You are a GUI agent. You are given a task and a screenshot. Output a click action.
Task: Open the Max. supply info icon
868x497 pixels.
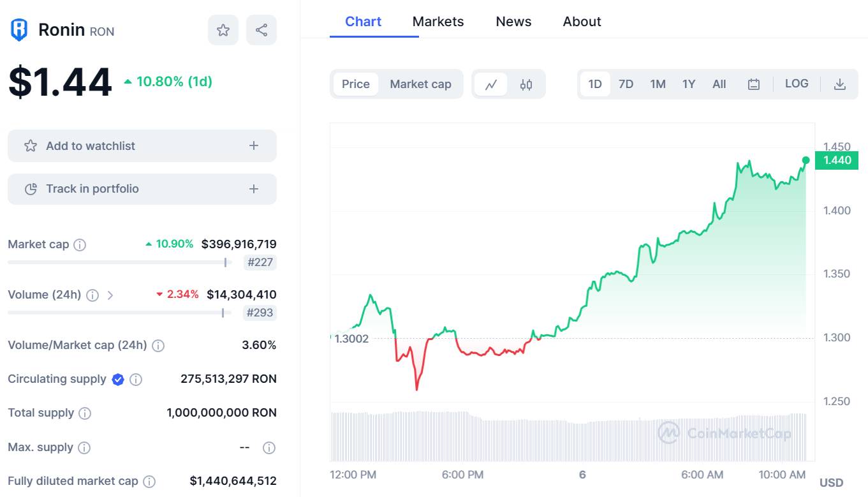click(x=84, y=447)
